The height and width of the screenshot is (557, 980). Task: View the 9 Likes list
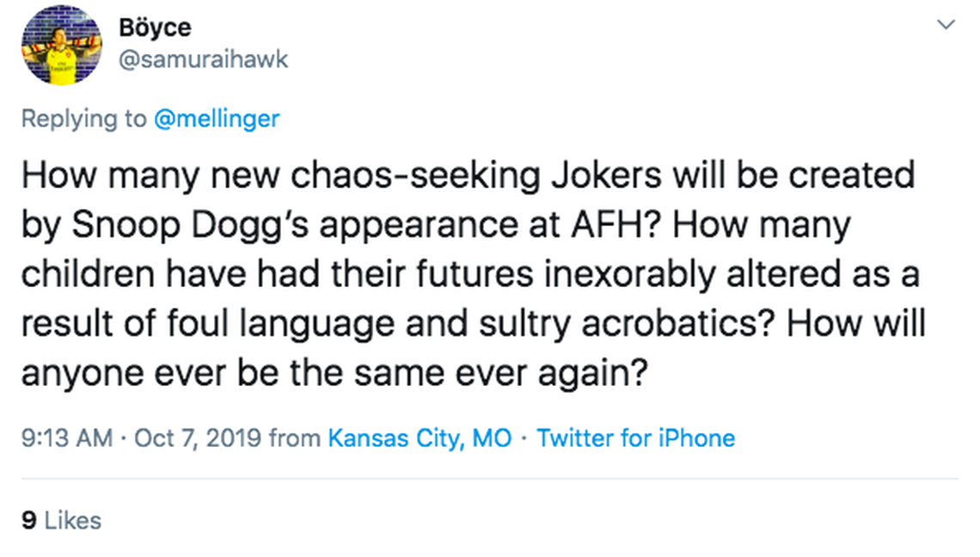click(61, 520)
